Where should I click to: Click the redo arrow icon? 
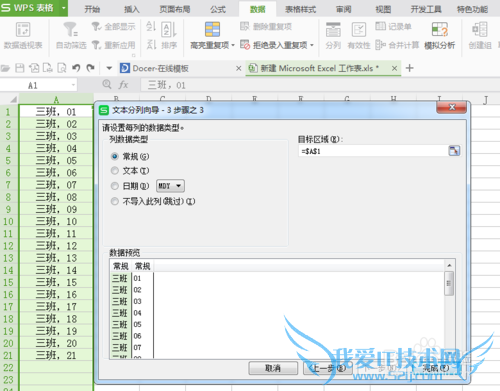(x=90, y=68)
